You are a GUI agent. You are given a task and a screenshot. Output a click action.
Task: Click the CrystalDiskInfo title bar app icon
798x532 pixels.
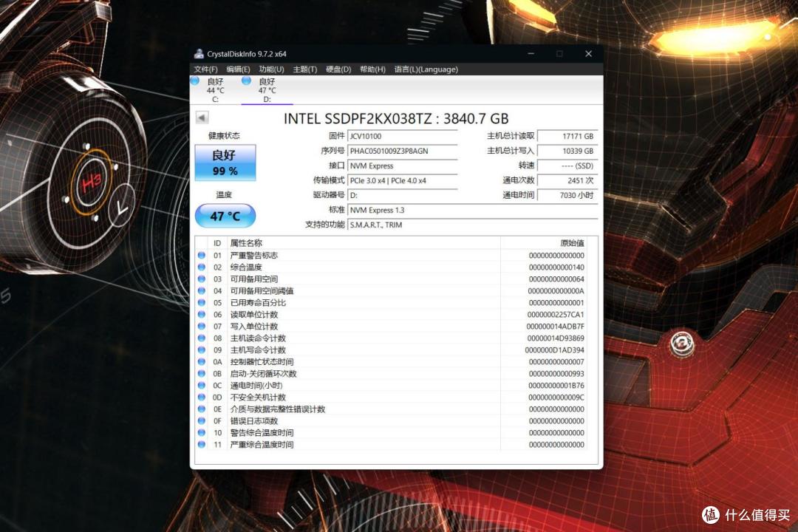(199, 53)
